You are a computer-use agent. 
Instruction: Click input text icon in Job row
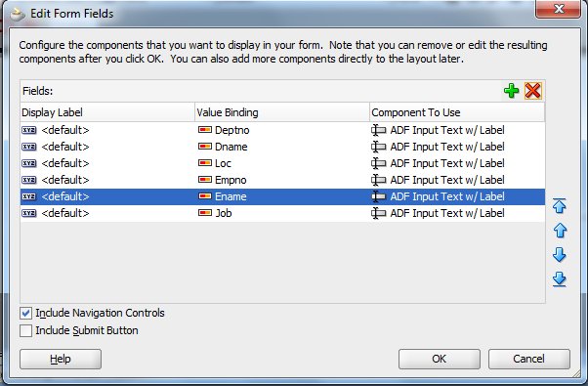(378, 213)
